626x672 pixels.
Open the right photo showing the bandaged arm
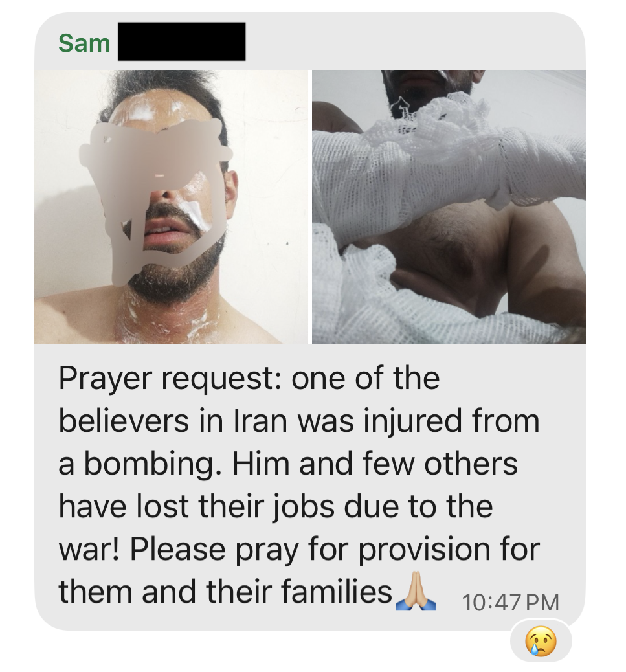pos(449,207)
